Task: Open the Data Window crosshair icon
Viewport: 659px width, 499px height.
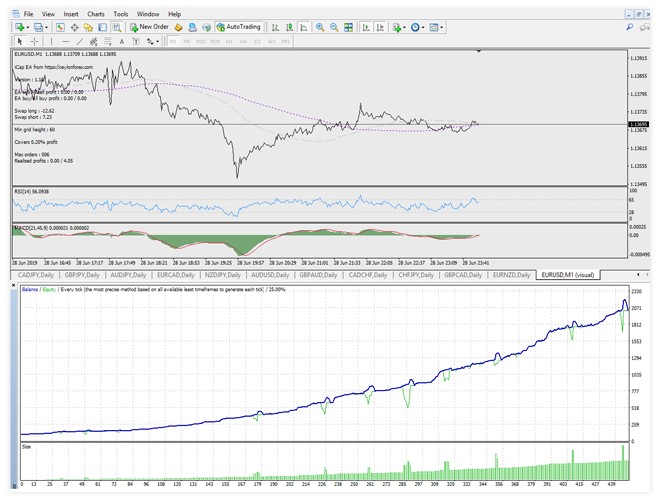Action: [74, 27]
